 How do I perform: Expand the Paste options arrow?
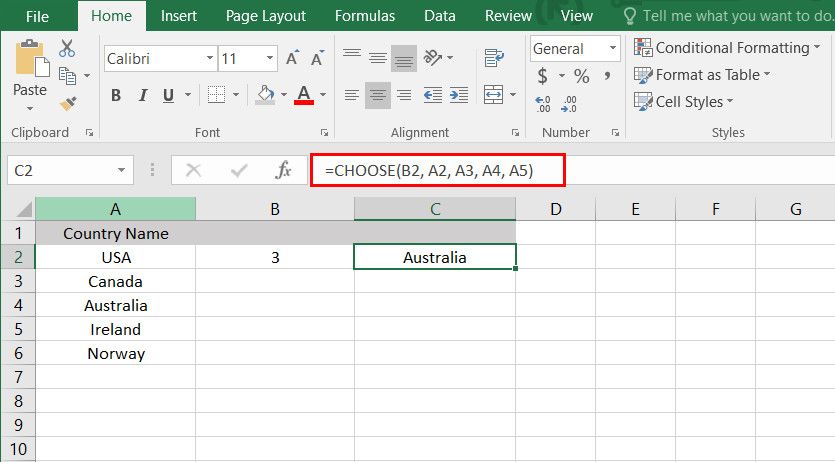click(30, 109)
